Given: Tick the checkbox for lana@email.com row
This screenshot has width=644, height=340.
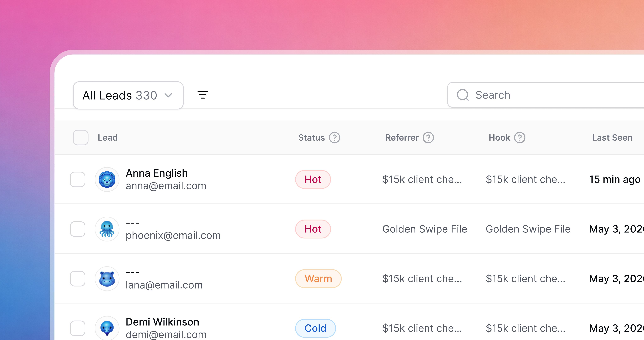Looking at the screenshot, I should pyautogui.click(x=78, y=278).
